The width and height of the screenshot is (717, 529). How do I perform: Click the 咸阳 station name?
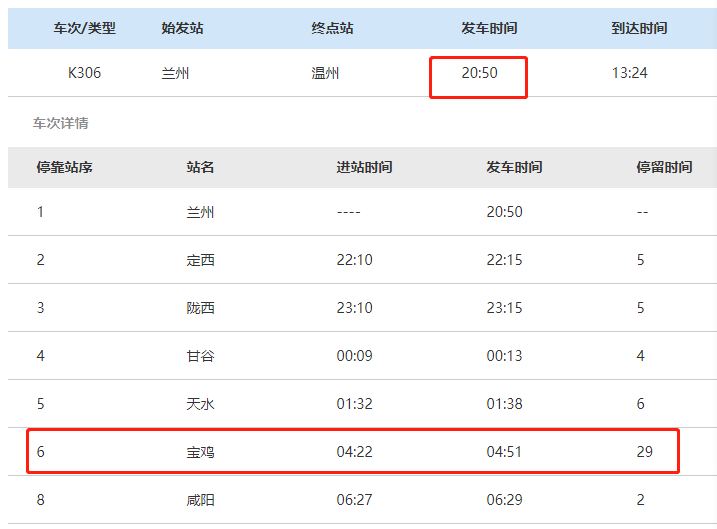pyautogui.click(x=200, y=500)
